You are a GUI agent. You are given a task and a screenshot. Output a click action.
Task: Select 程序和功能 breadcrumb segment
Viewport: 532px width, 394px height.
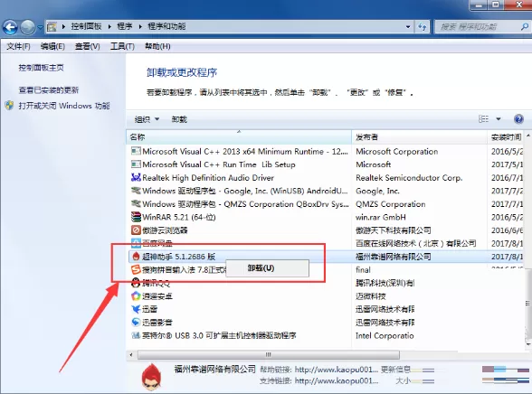pos(166,26)
